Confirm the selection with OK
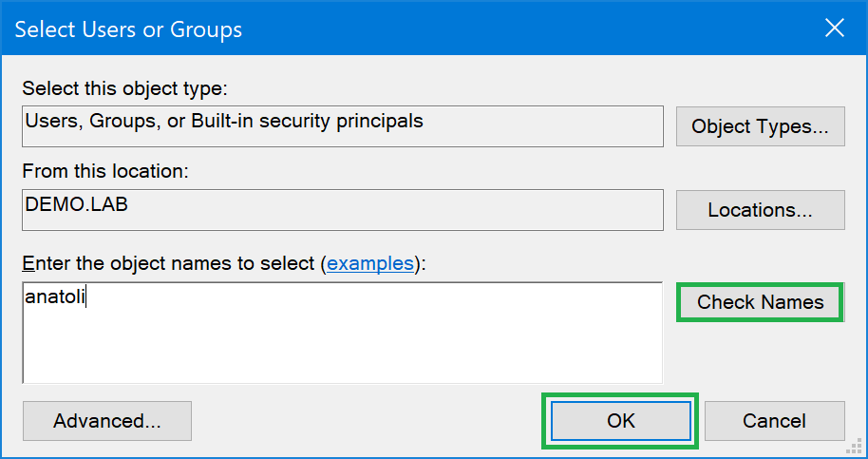The height and width of the screenshot is (459, 868). [x=621, y=421]
